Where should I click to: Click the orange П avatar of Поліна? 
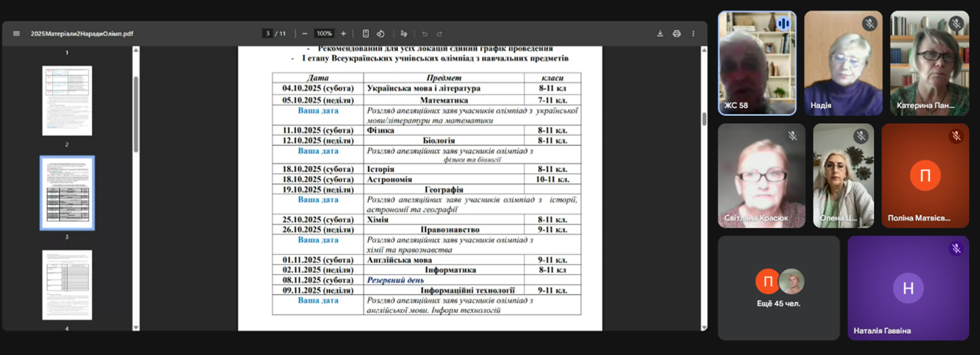[x=925, y=175]
